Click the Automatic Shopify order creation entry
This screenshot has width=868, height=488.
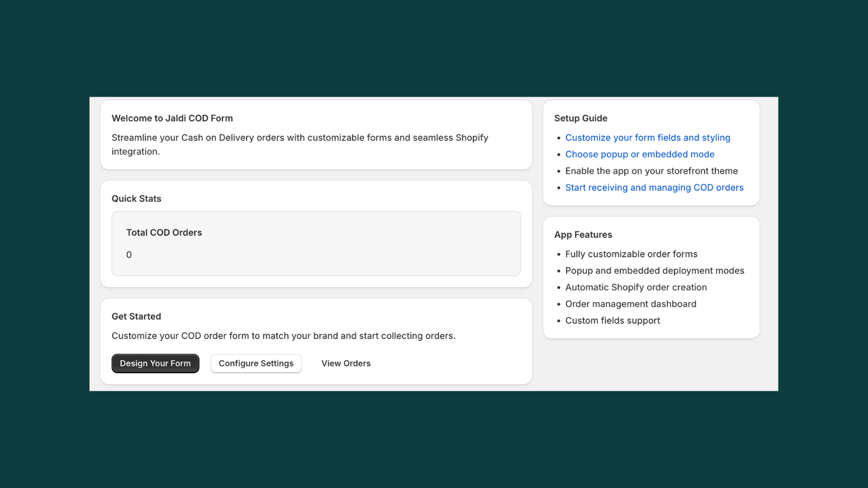[636, 287]
